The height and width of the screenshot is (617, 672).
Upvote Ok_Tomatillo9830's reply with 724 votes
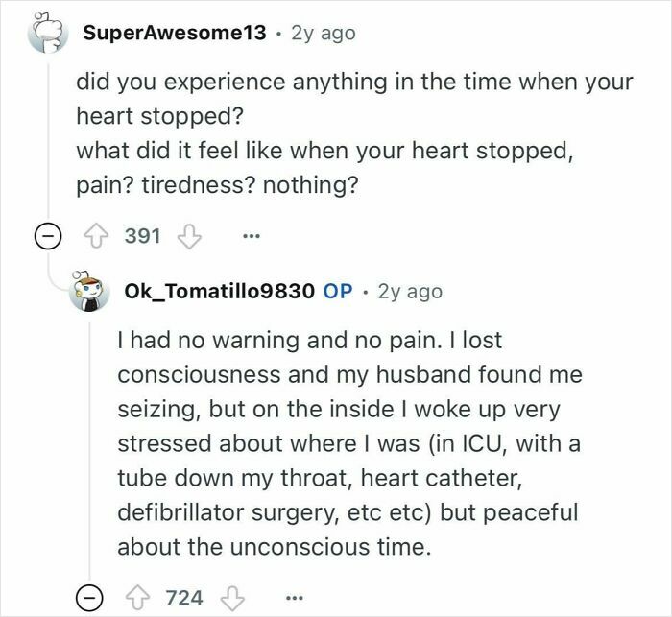141,598
